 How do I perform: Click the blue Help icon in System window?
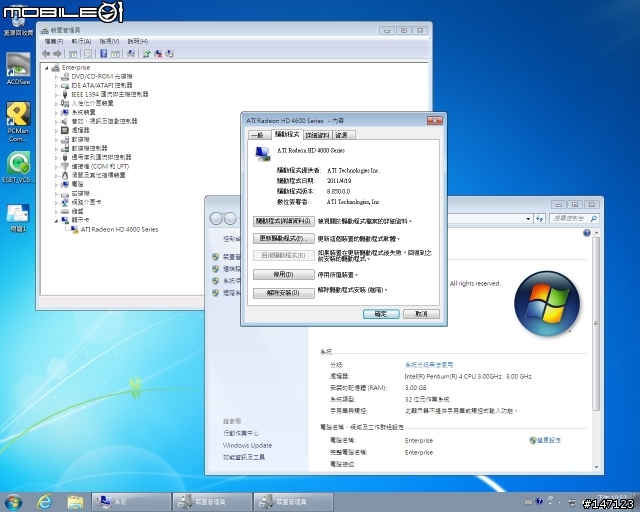(587, 233)
